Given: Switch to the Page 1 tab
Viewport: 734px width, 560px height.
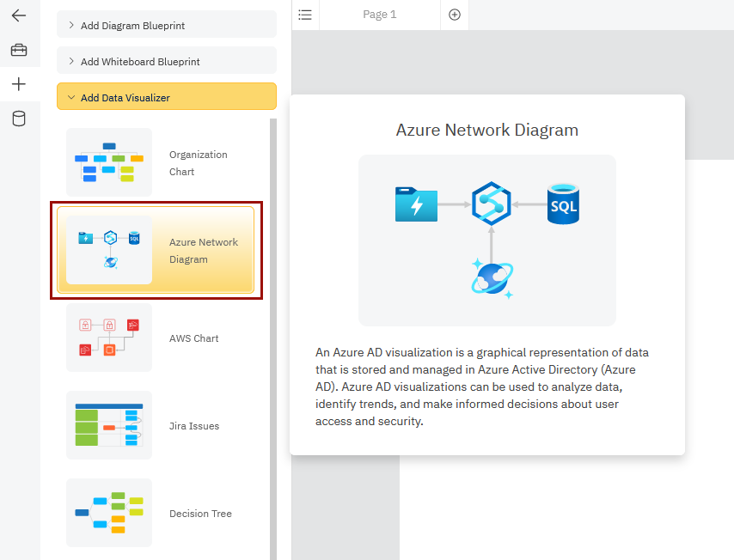Looking at the screenshot, I should tap(379, 15).
